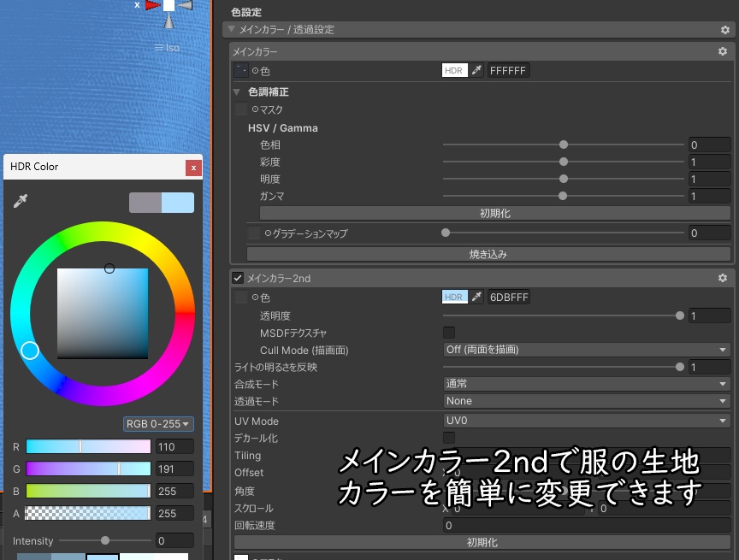The height and width of the screenshot is (560, 739).
Task: Click new light blue color in HDR preview
Action: tap(178, 203)
